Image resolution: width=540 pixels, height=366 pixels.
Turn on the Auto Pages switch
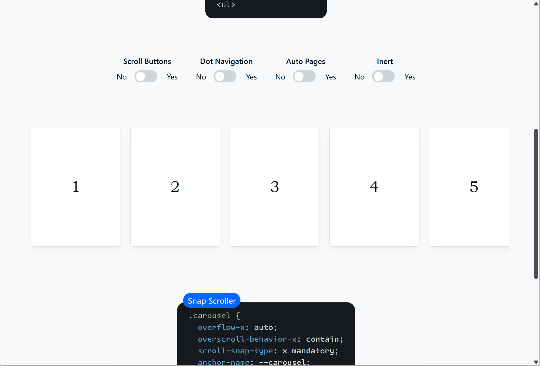click(x=304, y=76)
